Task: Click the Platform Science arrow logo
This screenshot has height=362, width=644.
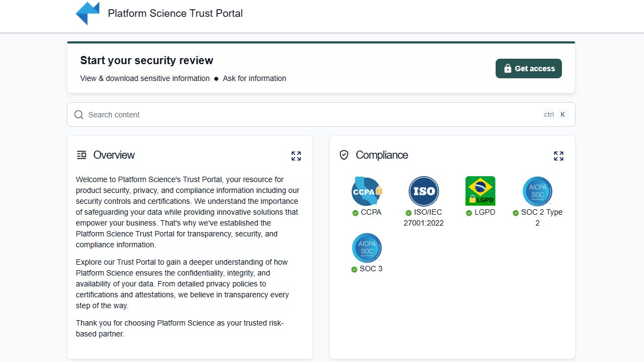Action: tap(87, 13)
